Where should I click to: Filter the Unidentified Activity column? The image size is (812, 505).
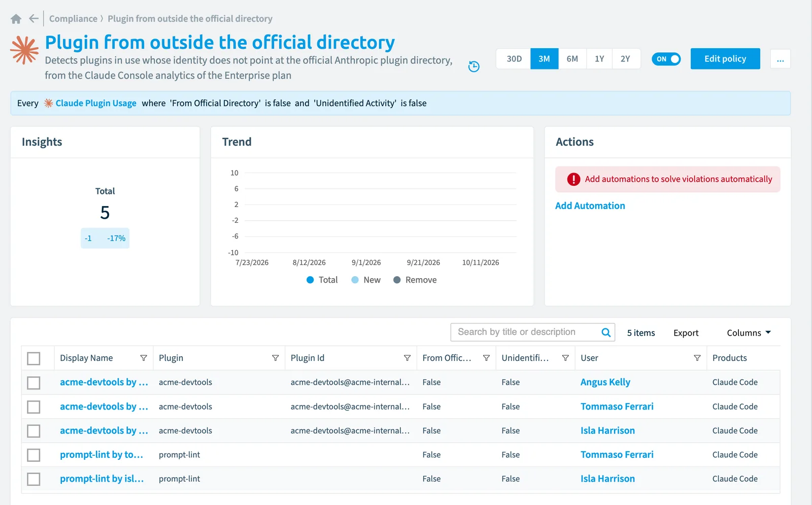(565, 358)
